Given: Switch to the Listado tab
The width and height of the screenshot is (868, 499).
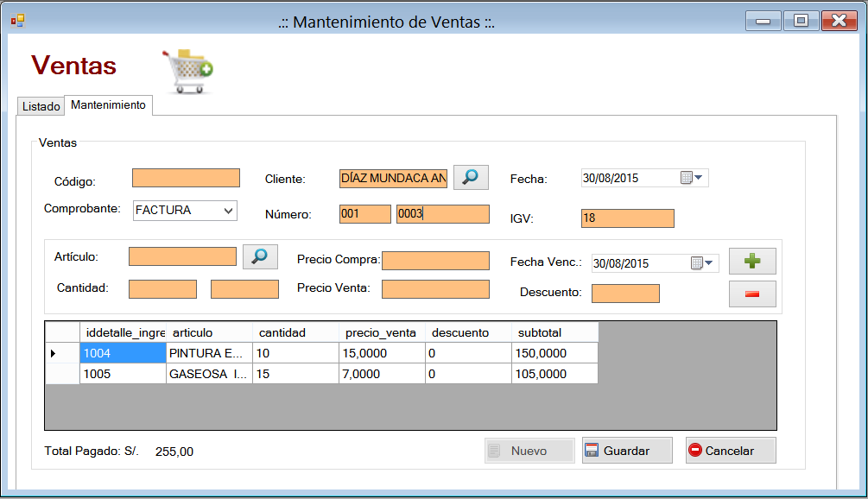Looking at the screenshot, I should point(40,105).
